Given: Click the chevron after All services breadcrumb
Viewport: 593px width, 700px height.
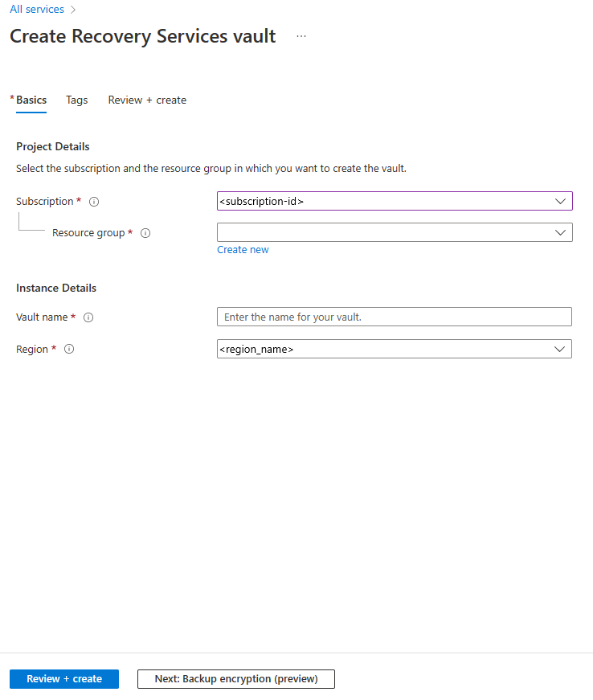Looking at the screenshot, I should tap(72, 9).
